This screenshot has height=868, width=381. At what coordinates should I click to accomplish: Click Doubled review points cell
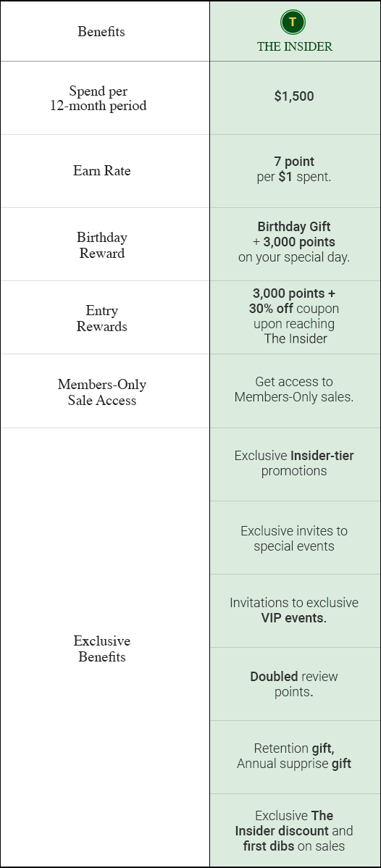(294, 684)
